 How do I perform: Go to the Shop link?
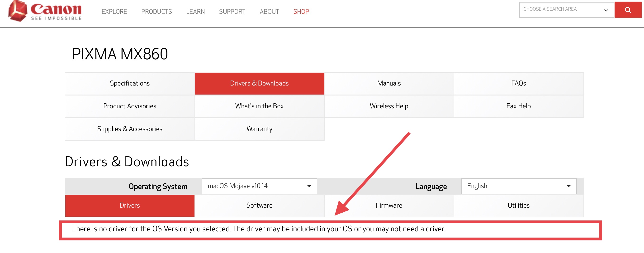[x=301, y=11]
